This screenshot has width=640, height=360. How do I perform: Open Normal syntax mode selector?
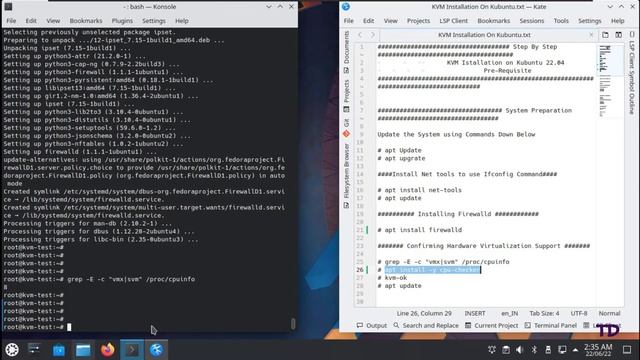coord(609,313)
